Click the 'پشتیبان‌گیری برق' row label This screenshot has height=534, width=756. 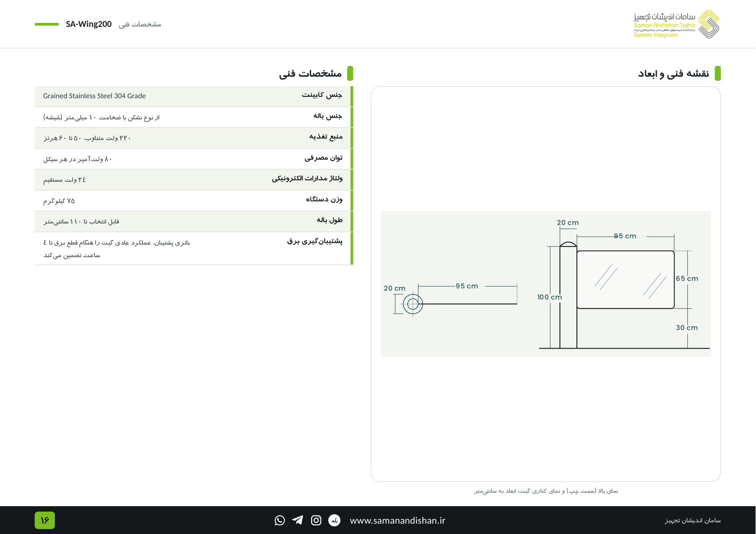tap(315, 241)
